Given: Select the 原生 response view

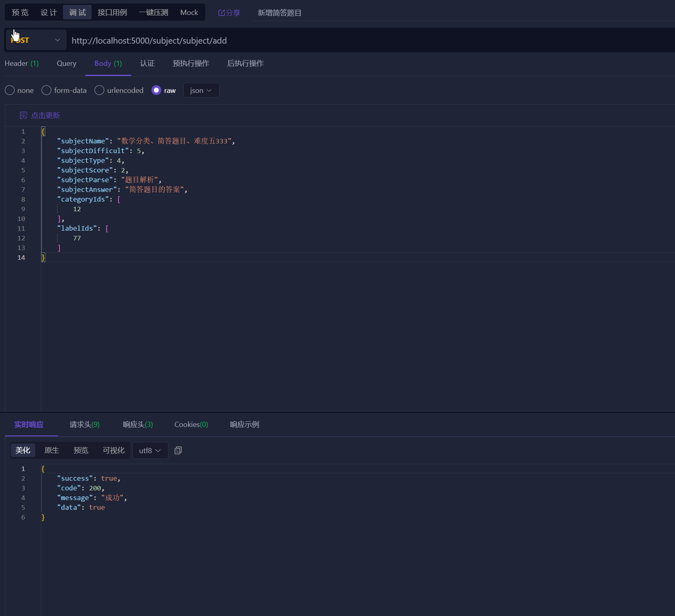Looking at the screenshot, I should (52, 450).
